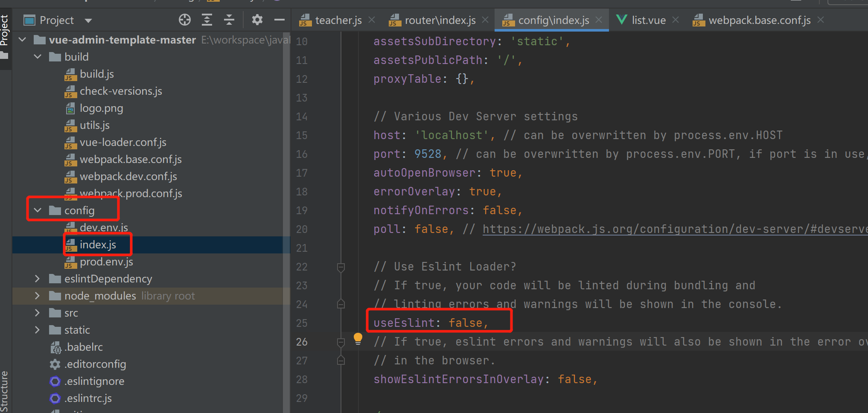The height and width of the screenshot is (413, 868).
Task: Toggle code fold marker at line 27
Action: point(341,360)
